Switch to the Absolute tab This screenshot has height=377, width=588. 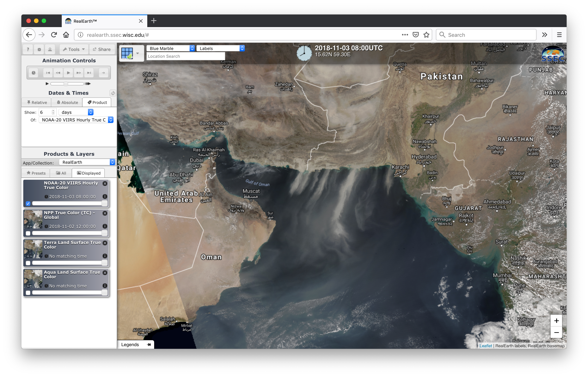[x=67, y=102]
